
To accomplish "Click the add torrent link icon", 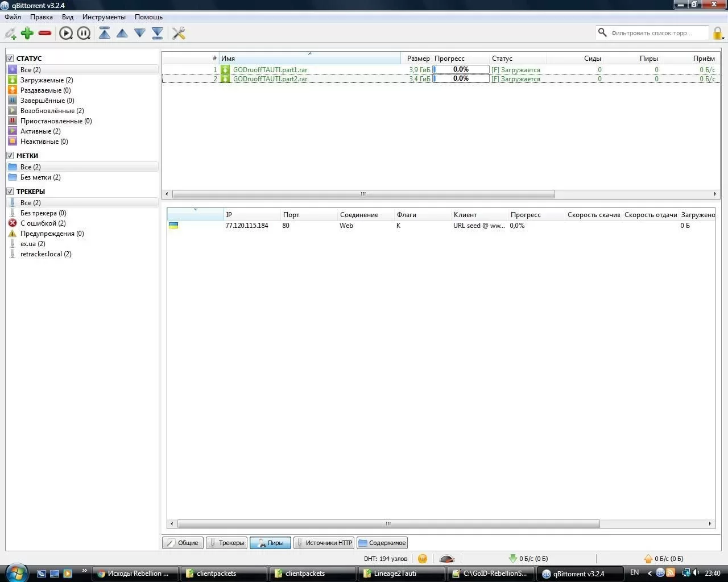I will [x=10, y=34].
